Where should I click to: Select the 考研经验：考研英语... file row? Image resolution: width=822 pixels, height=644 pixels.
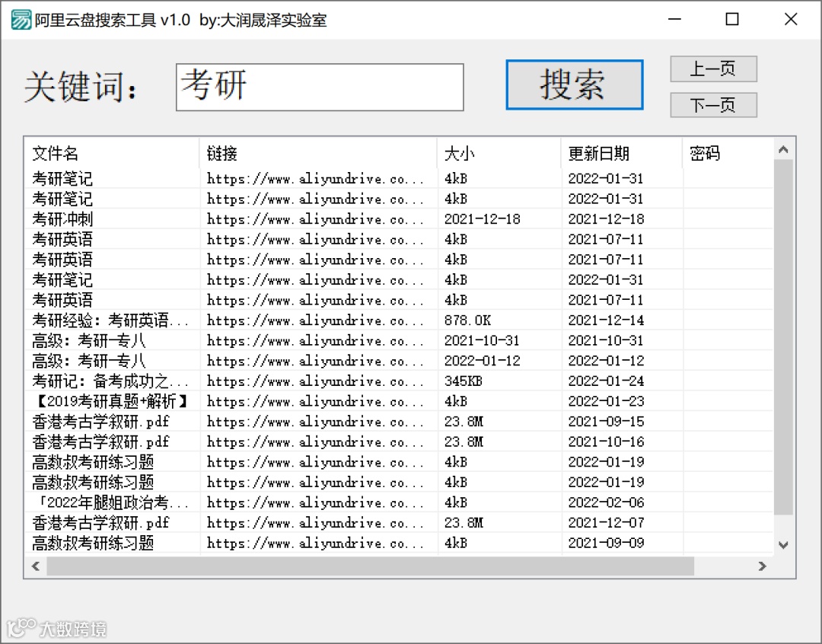[399, 320]
